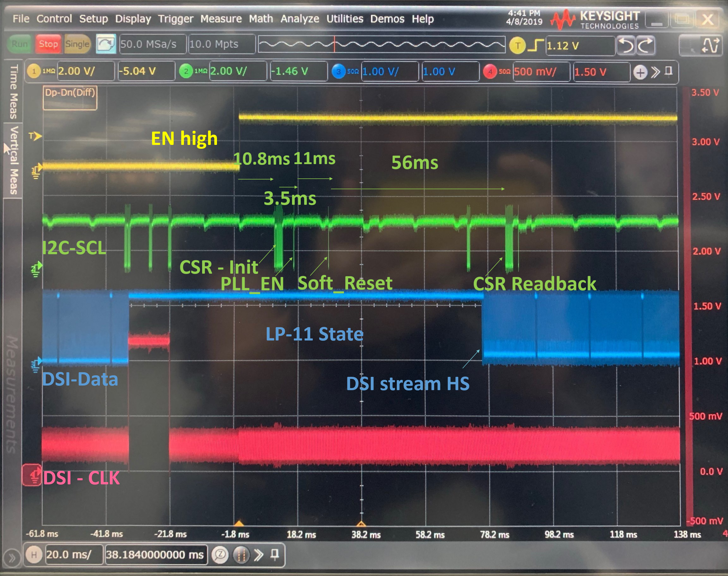Select the rising edge trigger slope icon

click(x=535, y=45)
